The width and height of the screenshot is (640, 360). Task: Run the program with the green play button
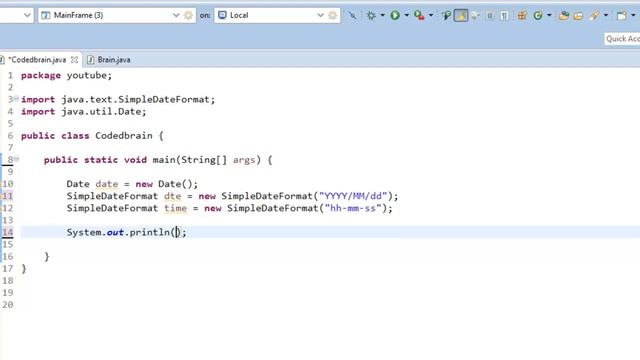[x=395, y=16]
